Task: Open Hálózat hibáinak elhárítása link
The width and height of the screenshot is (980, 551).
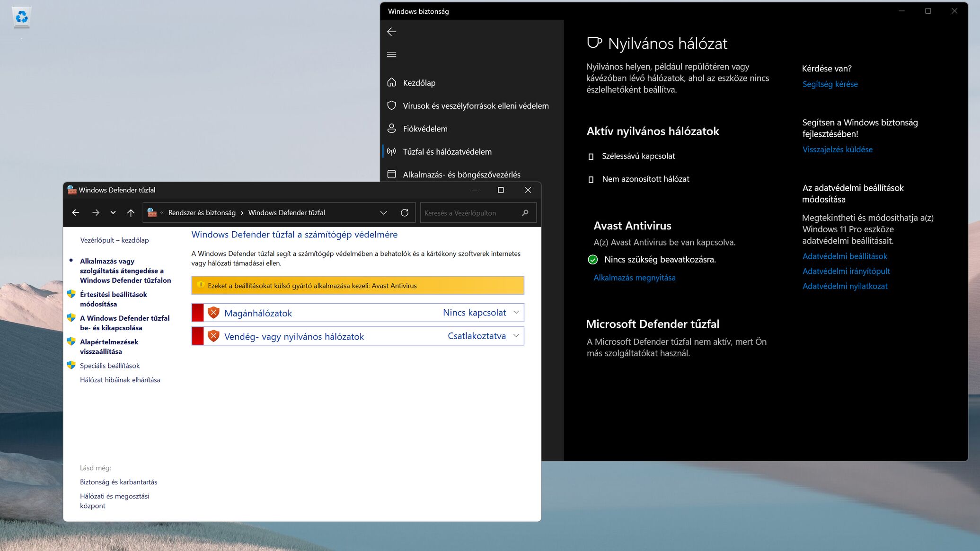Action: (120, 380)
